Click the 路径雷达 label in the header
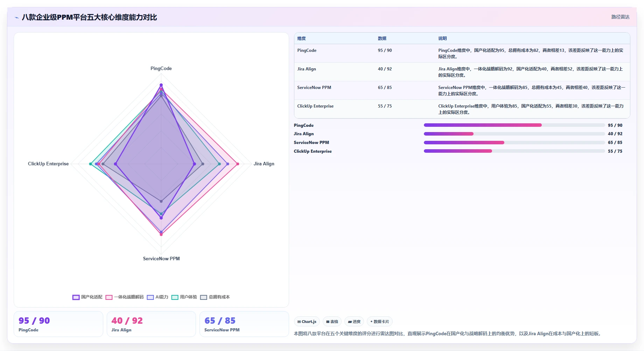The height and width of the screenshot is (351, 644). [620, 17]
